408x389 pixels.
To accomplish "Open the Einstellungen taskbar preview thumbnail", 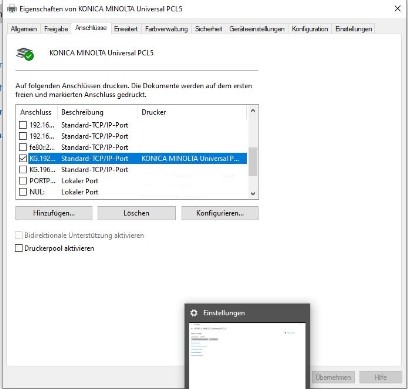I will (247, 355).
